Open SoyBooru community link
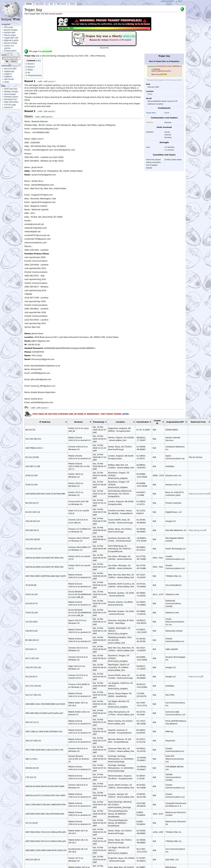 click(8, 77)
